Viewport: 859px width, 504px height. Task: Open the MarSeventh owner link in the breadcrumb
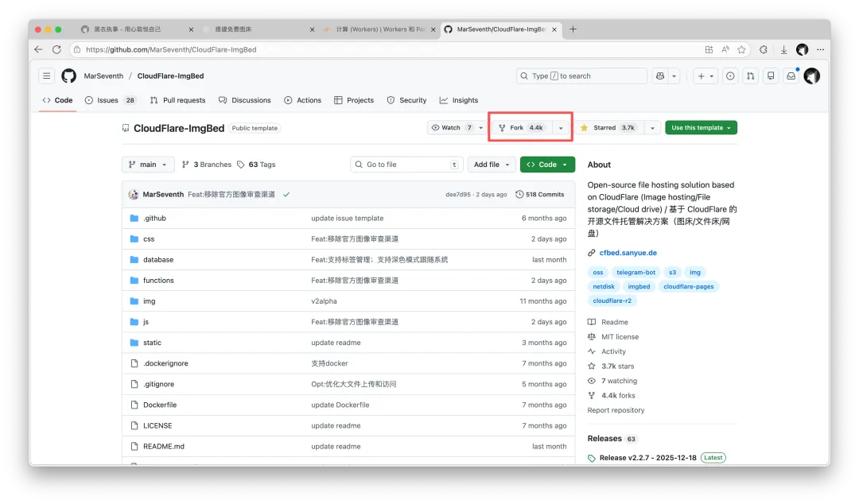coord(103,76)
